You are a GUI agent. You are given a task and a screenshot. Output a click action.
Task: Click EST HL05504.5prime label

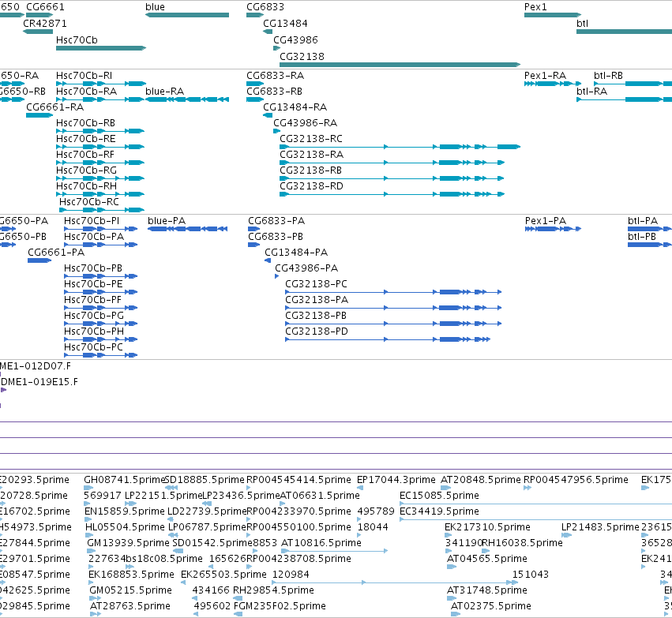click(125, 526)
